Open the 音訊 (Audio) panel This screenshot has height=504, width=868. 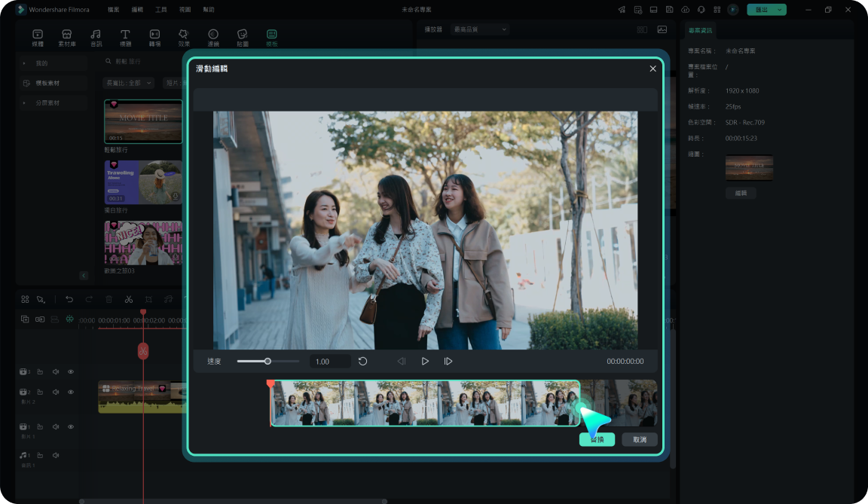point(96,37)
